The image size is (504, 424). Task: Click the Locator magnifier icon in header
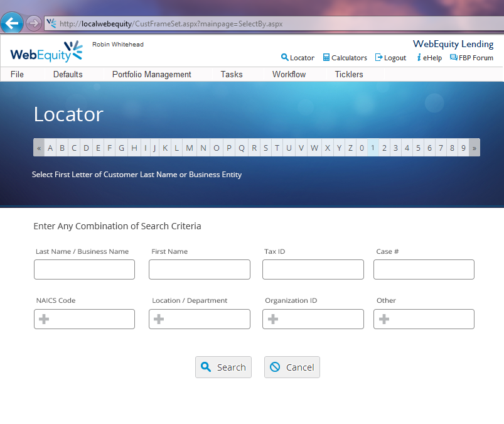[x=285, y=58]
